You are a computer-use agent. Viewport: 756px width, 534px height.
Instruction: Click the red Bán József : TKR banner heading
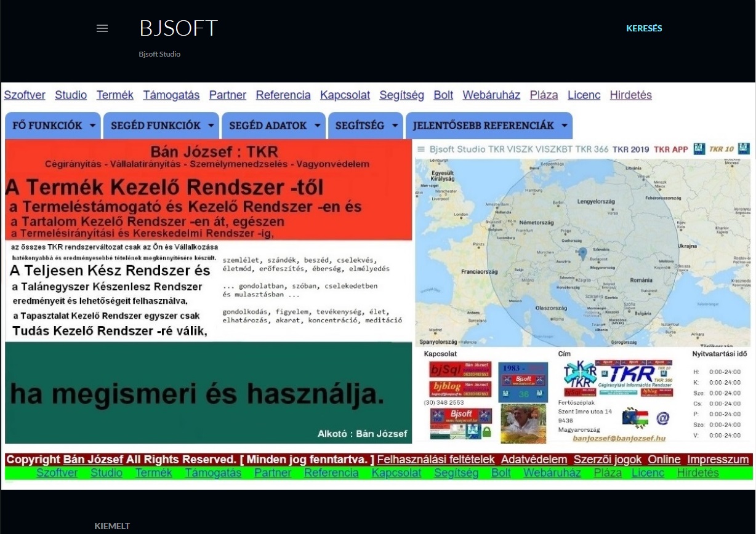[214, 152]
